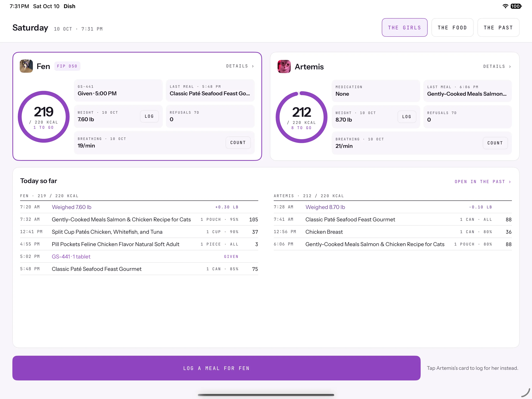Viewport: 532px width, 399px height.
Task: Select the Pill Pockets Feline row
Action: pos(139,244)
